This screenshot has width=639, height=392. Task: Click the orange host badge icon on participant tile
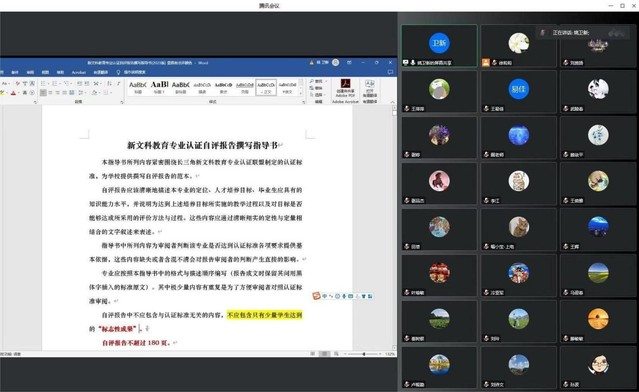point(486,62)
